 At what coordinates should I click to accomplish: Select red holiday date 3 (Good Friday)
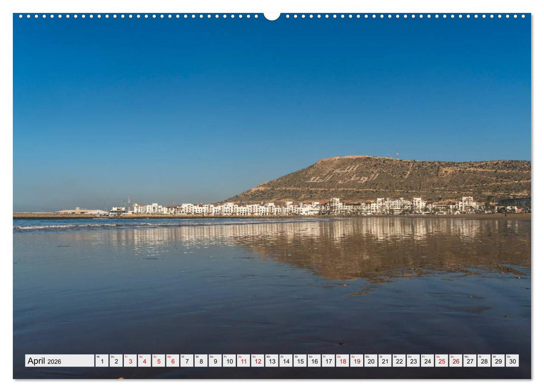pyautogui.click(x=130, y=361)
